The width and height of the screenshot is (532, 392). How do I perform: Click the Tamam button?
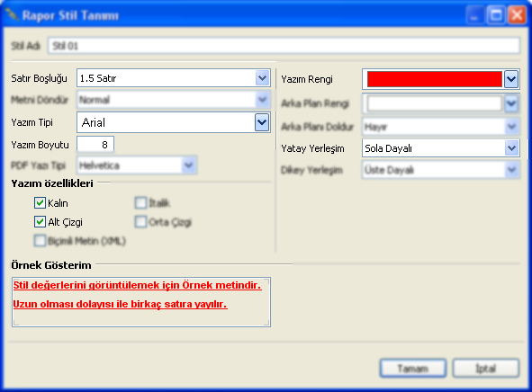click(413, 369)
